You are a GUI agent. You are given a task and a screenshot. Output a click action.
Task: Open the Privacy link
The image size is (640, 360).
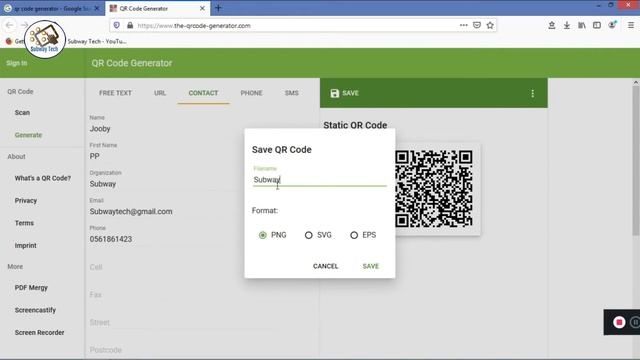coord(26,201)
